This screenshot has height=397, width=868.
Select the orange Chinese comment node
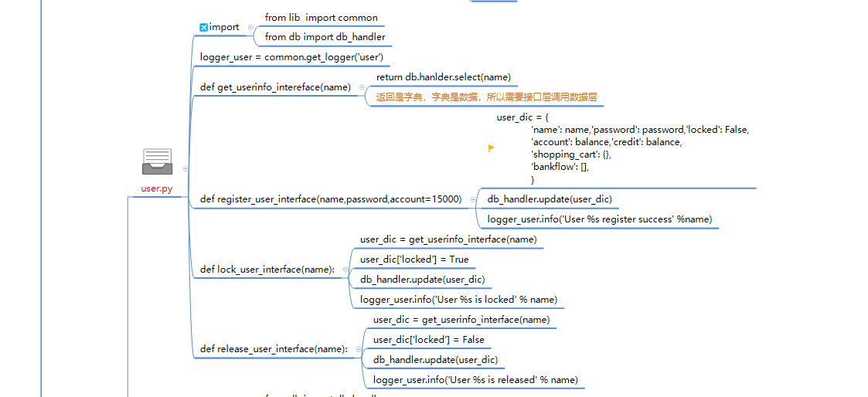487,97
